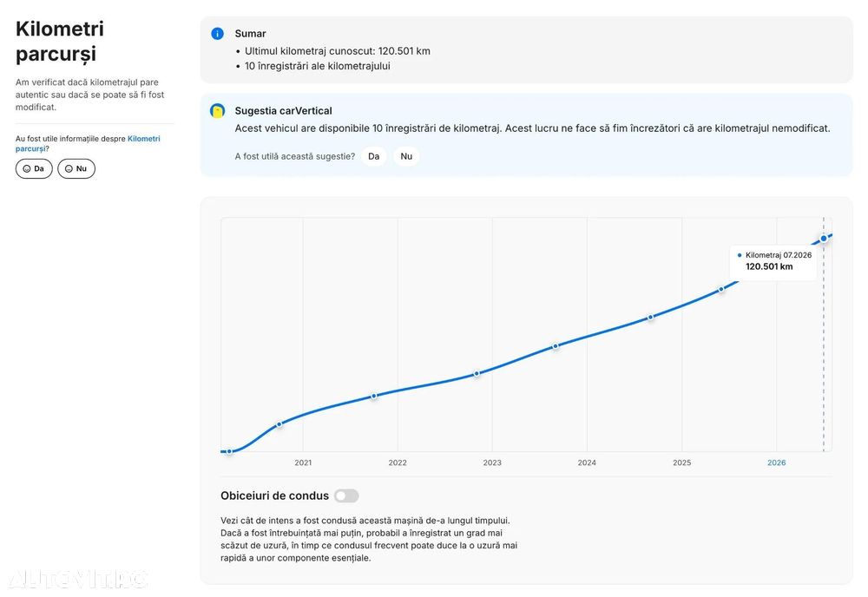Click Nu under Sugestia carVertical
The image size is (868, 597).
(406, 156)
